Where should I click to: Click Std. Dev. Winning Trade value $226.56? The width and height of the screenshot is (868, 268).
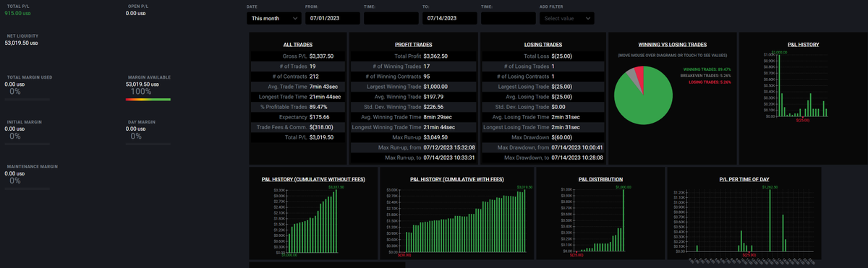(433, 106)
